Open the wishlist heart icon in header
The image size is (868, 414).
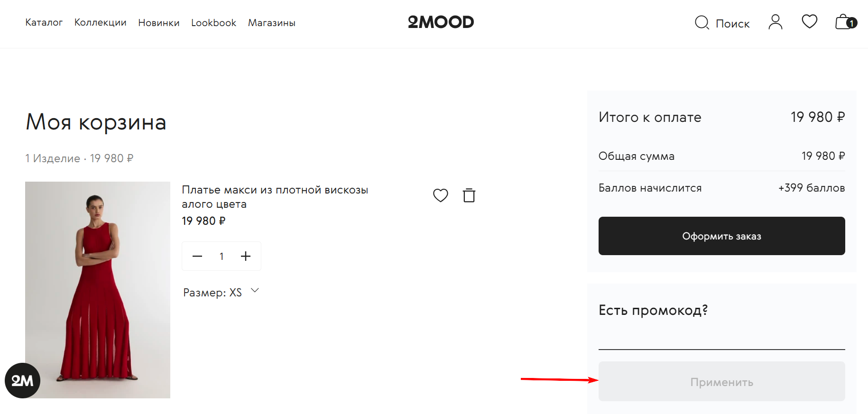[x=809, y=21]
